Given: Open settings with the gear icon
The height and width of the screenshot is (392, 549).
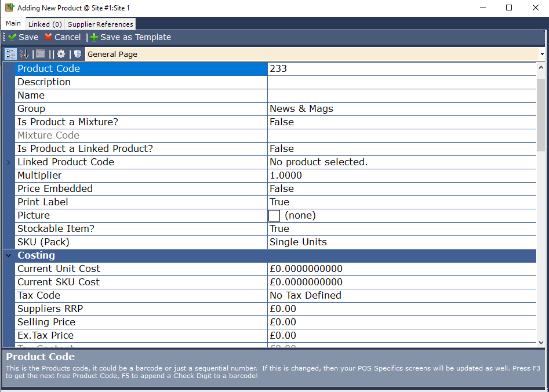Looking at the screenshot, I should [61, 54].
